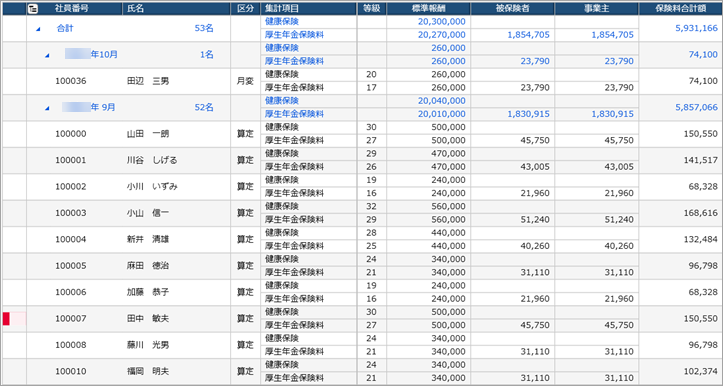Select name 田辺 三男

click(x=148, y=81)
